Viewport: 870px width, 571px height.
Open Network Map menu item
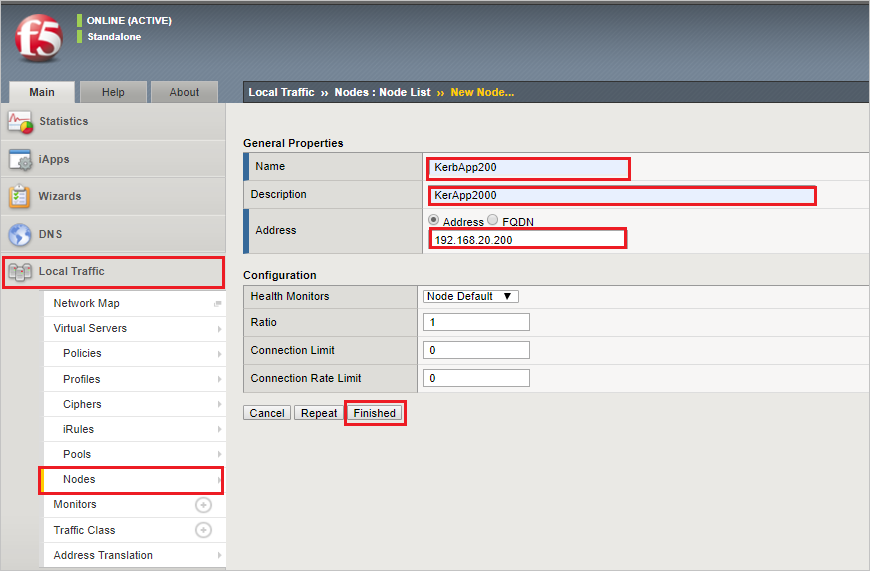(135, 304)
